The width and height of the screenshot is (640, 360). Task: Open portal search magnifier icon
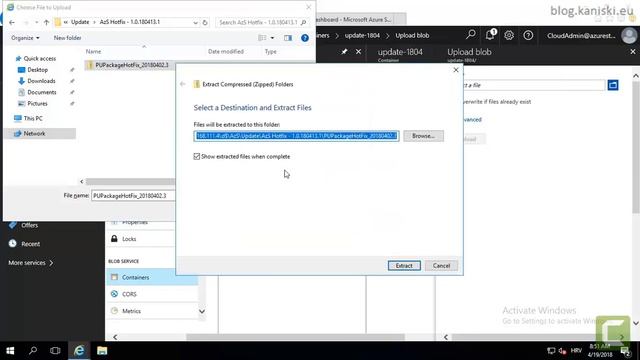[x=471, y=35]
